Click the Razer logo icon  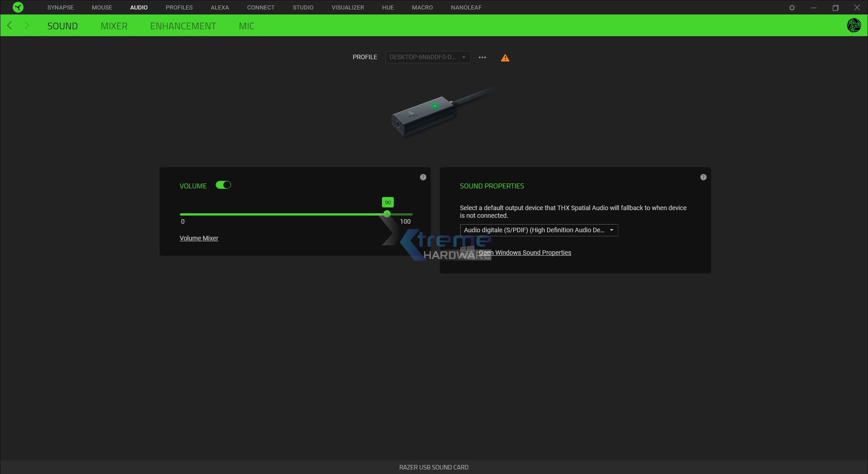click(x=18, y=7)
